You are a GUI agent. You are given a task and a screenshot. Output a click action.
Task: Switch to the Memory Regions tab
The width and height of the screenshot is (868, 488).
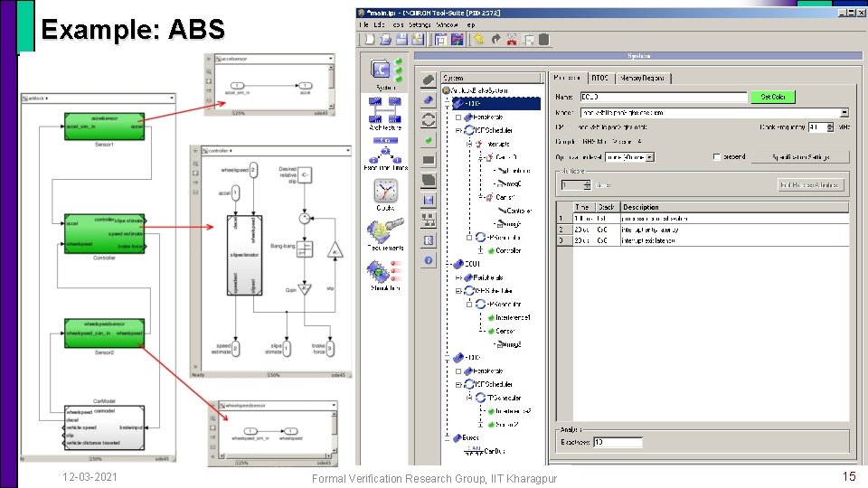tap(642, 78)
